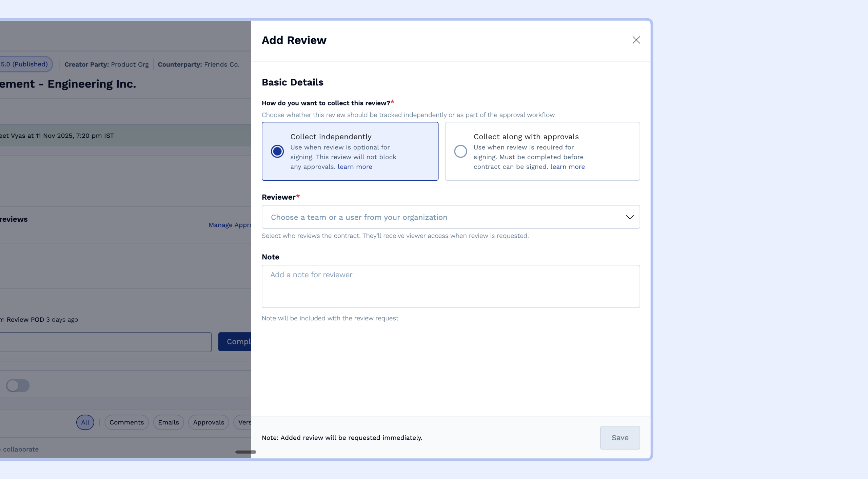Select the All filter tab
The height and width of the screenshot is (479, 868).
[85, 422]
